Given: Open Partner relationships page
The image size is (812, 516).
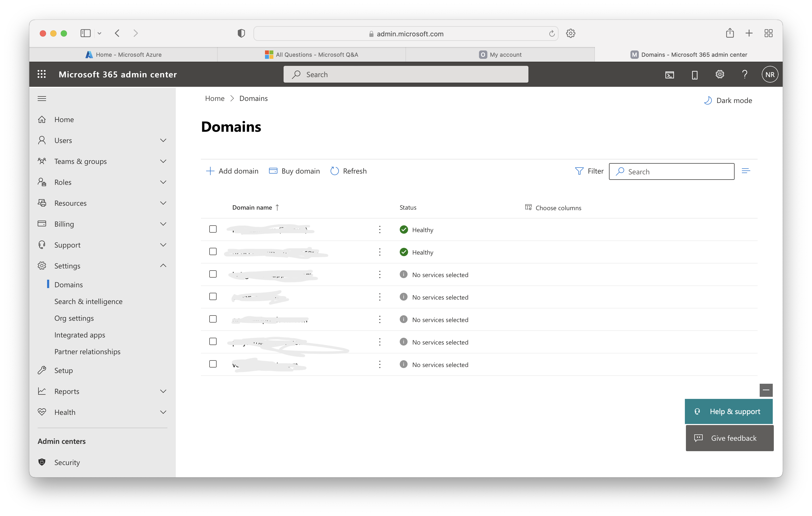Looking at the screenshot, I should click(87, 352).
